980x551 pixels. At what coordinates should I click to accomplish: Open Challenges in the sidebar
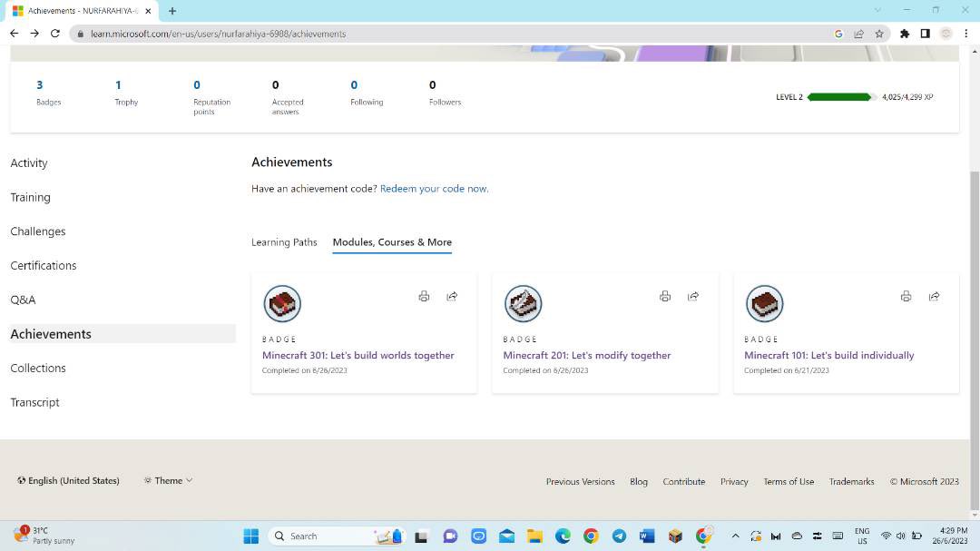coord(37,231)
